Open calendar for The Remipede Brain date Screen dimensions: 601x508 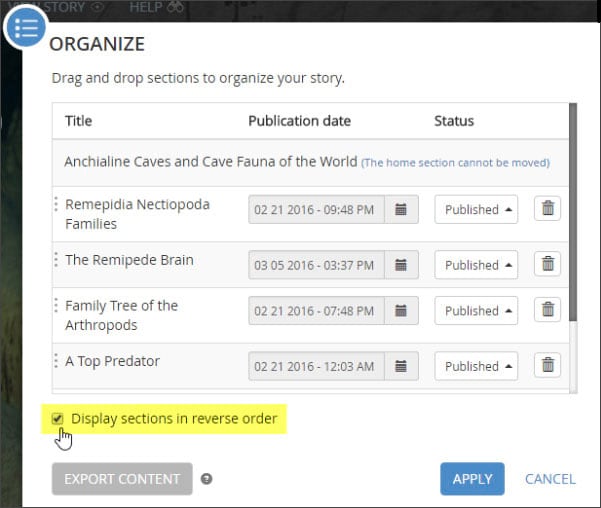(400, 265)
